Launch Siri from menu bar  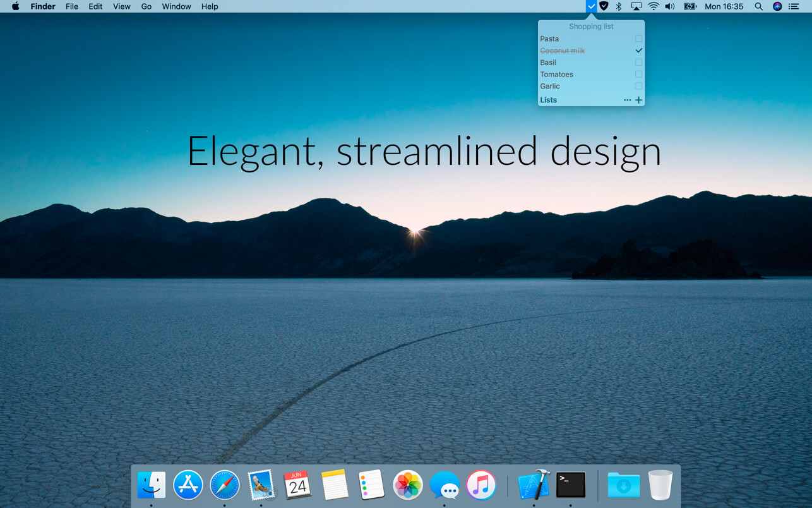click(777, 6)
